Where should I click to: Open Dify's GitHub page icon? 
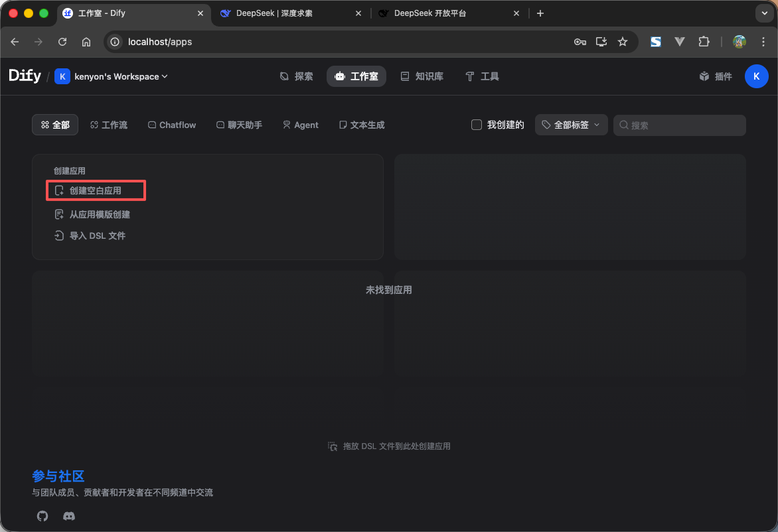pos(42,516)
